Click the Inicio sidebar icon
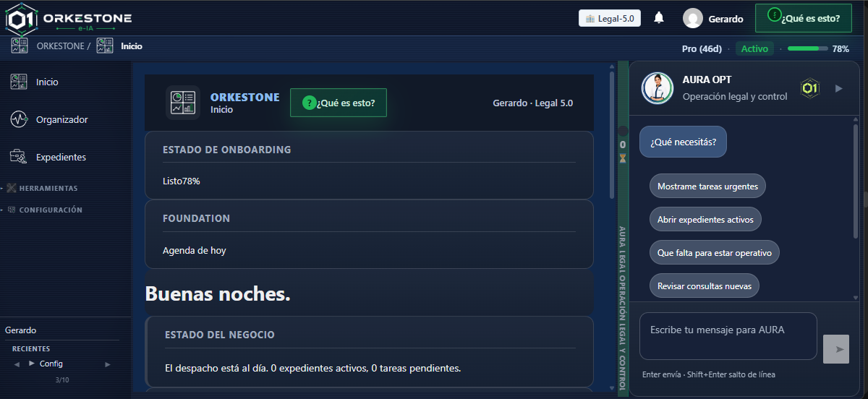Image resolution: width=868 pixels, height=399 pixels. click(19, 82)
